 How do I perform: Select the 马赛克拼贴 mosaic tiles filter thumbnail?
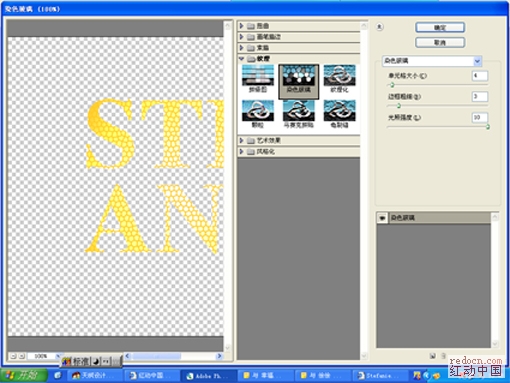pos(298,115)
